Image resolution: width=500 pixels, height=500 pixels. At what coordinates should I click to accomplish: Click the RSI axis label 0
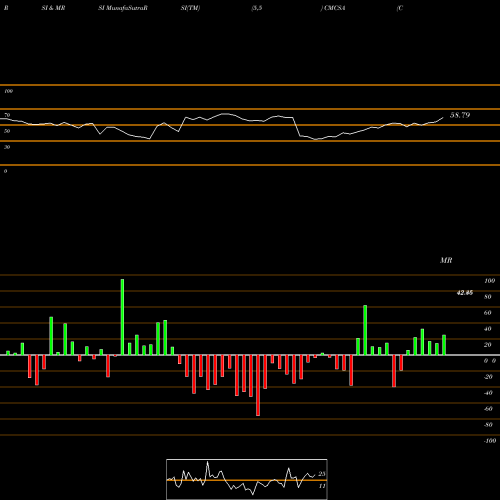5,171
